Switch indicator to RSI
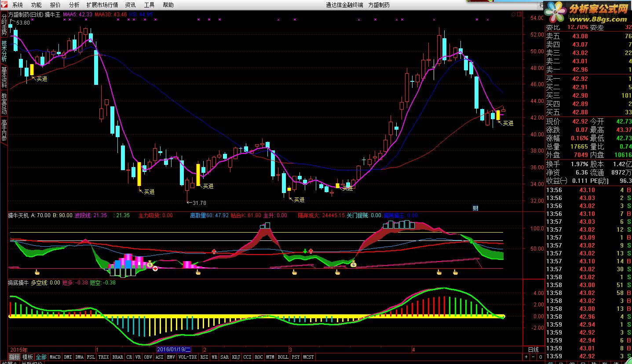Viewport: 632px width, 364px height. (x=204, y=357)
